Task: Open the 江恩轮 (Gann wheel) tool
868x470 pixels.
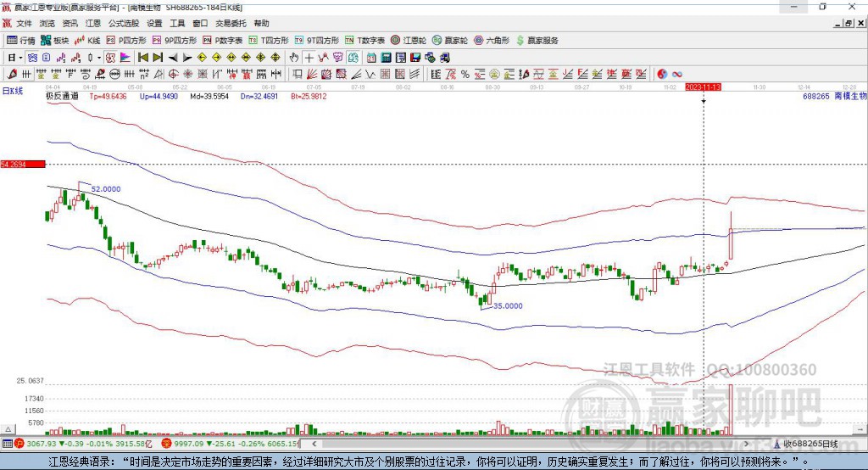Action: 409,41
